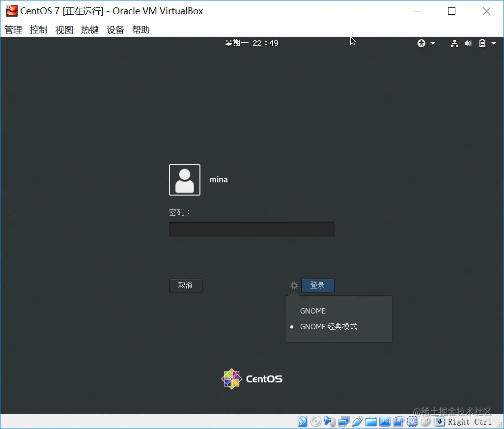This screenshot has width=504, height=429.
Task: Click the shared folders status icon
Action: tap(371, 421)
